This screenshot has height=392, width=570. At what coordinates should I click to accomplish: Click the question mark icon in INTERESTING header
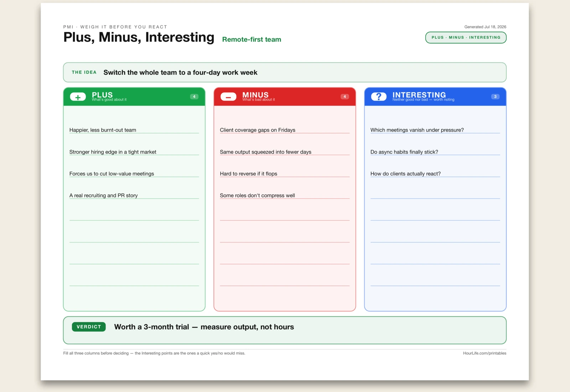pyautogui.click(x=379, y=97)
